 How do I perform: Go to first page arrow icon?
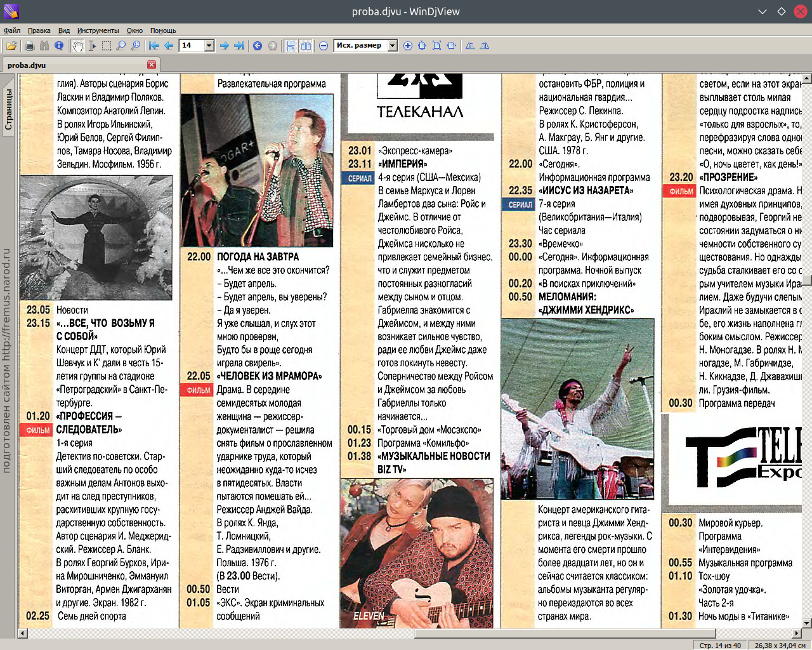pos(154,46)
